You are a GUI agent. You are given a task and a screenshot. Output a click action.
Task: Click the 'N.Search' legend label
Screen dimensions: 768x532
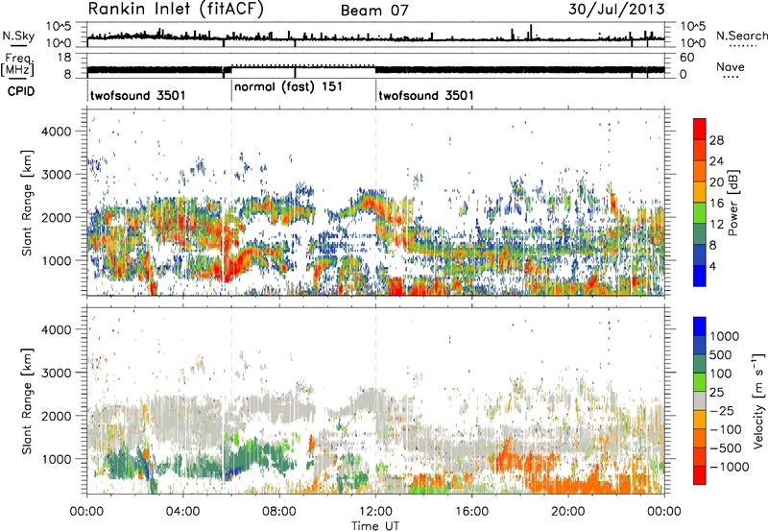[742, 36]
